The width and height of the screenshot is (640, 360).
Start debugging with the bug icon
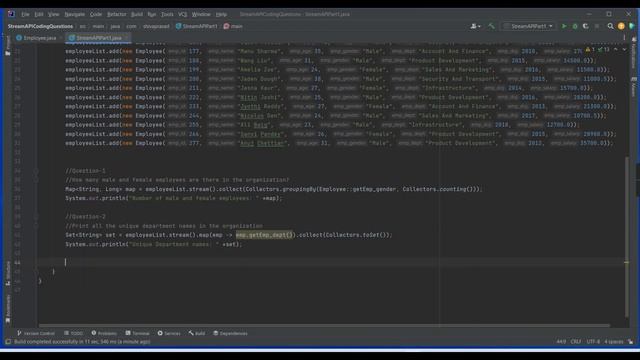click(575, 26)
